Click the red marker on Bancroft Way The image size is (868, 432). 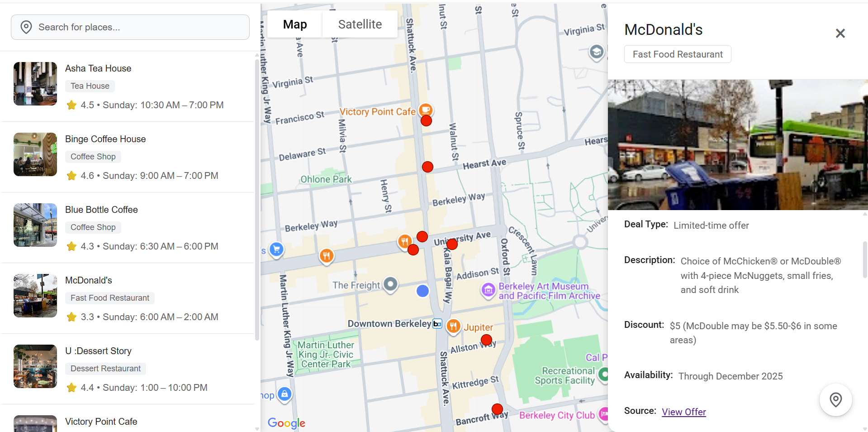(x=497, y=409)
